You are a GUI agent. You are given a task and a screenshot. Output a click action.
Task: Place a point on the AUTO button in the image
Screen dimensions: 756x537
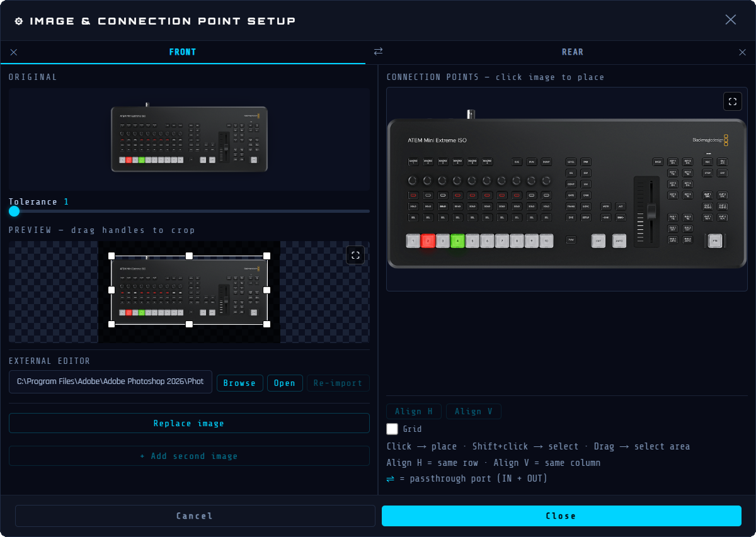619,240
